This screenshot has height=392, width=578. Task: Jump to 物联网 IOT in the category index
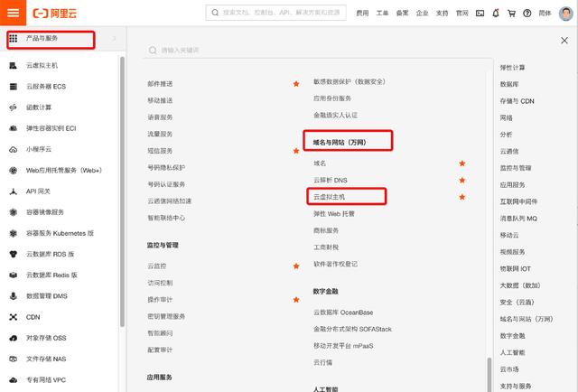coord(516,269)
